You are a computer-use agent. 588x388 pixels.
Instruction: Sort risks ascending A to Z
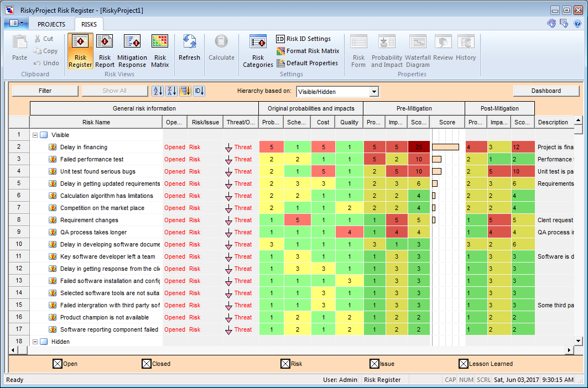coord(158,91)
